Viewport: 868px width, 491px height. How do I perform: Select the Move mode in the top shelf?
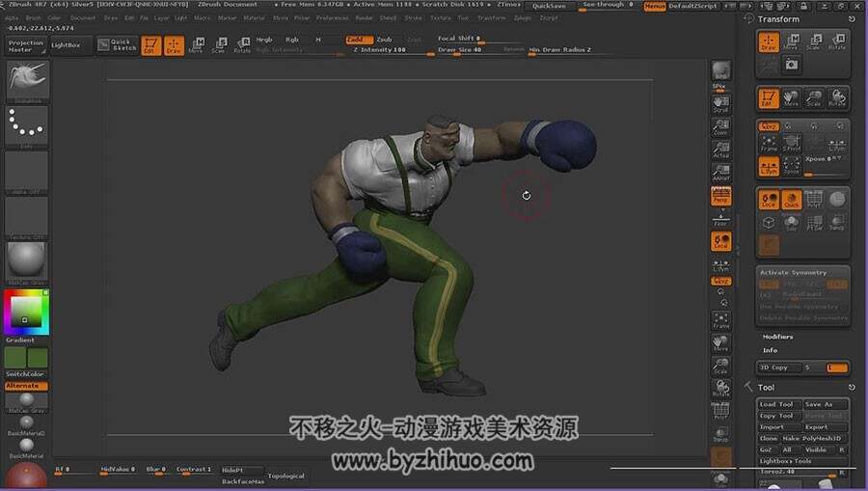pos(196,45)
